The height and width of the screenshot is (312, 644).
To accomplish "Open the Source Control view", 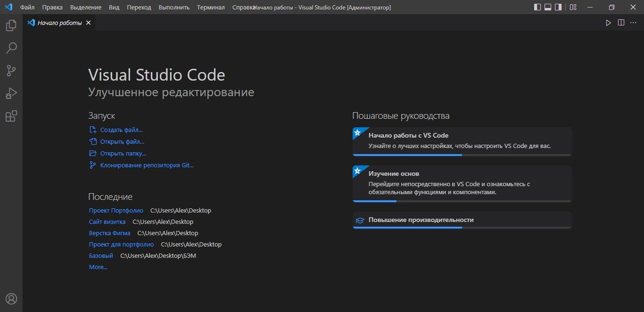I will pyautogui.click(x=11, y=70).
